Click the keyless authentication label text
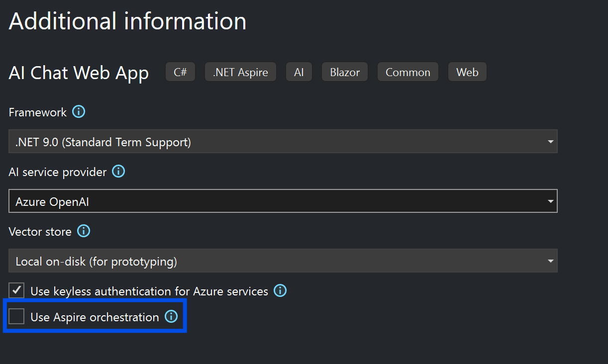608x364 pixels. 149,291
